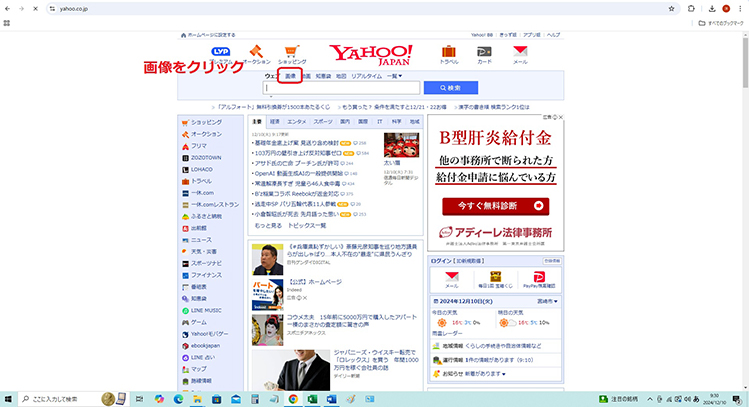The image size is (749, 407).
Task: Click the Yahoo! JAPAN logo
Action: coord(371,55)
